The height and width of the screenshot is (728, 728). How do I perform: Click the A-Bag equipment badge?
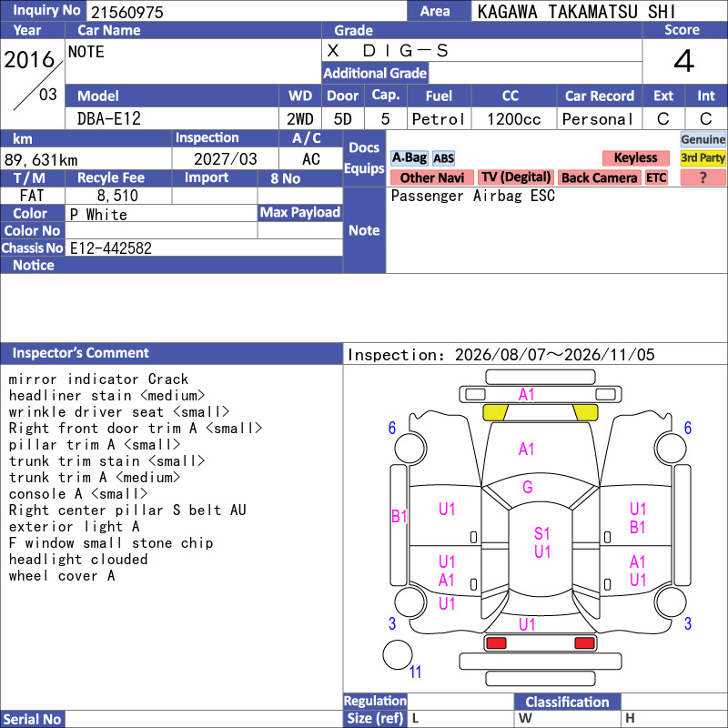click(409, 158)
